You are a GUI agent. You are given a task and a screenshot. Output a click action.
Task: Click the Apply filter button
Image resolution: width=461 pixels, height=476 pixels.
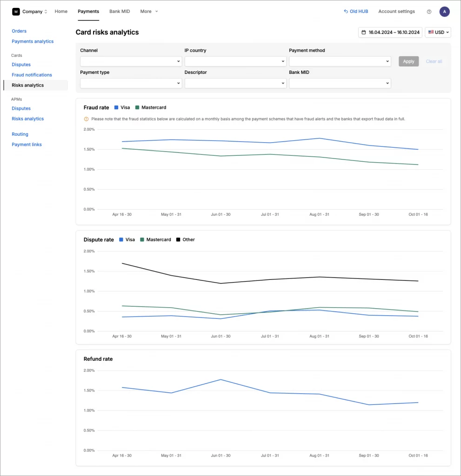tap(408, 61)
